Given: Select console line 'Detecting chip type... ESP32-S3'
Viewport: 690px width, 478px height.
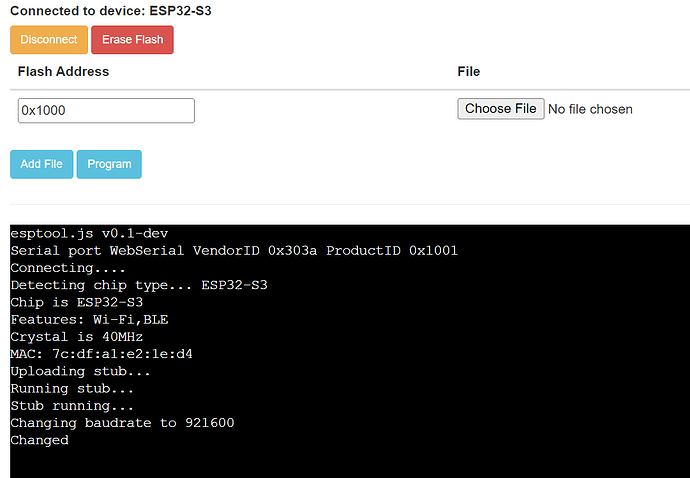Looking at the screenshot, I should coord(139,285).
